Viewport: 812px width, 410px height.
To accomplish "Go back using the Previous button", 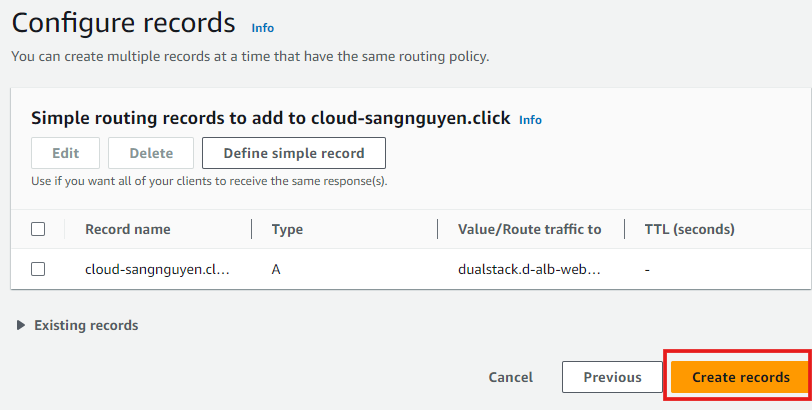I will click(612, 377).
